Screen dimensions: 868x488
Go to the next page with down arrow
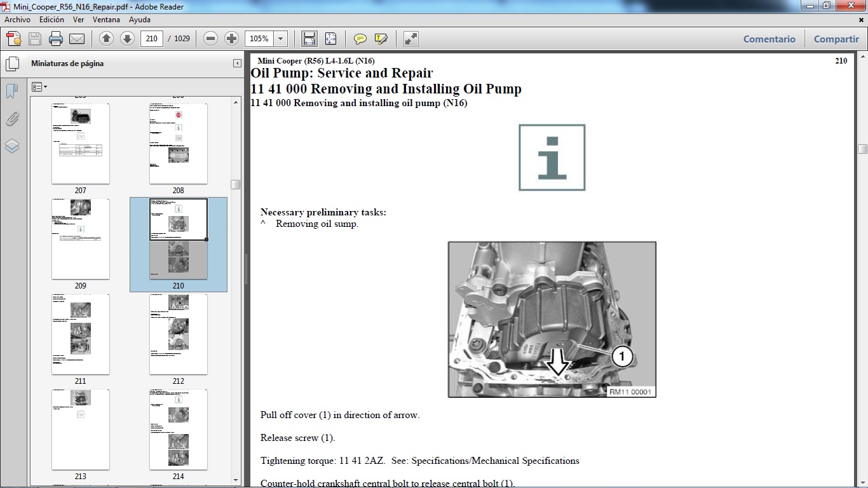click(127, 39)
